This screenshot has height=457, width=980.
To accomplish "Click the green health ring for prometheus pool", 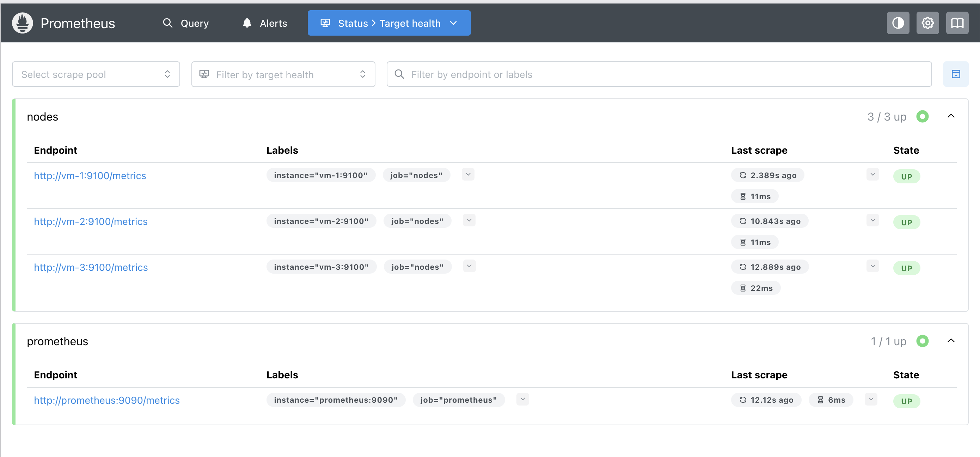I will [x=922, y=341].
